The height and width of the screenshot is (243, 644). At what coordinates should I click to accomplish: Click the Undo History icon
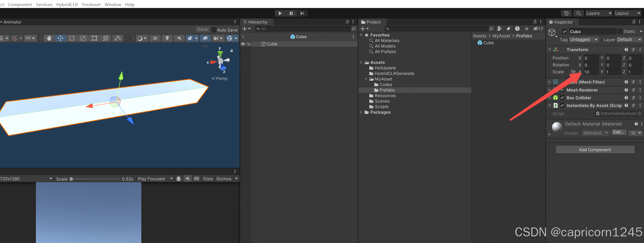click(566, 13)
